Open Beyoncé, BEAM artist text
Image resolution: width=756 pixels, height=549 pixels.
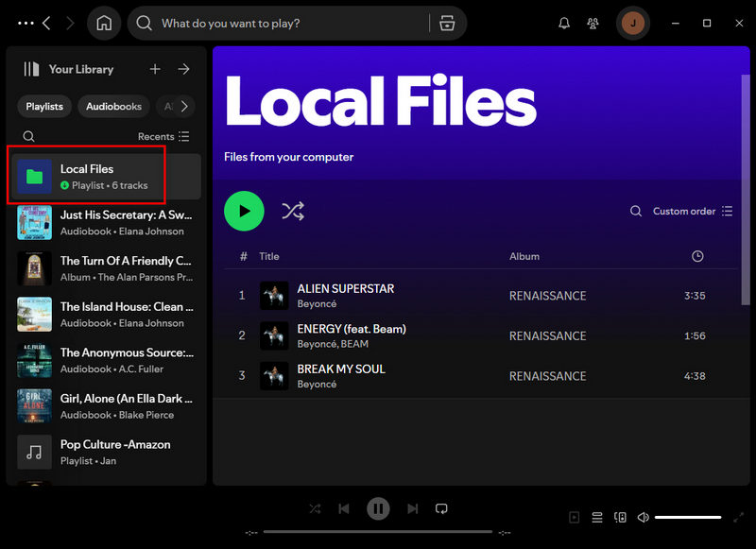(x=333, y=344)
